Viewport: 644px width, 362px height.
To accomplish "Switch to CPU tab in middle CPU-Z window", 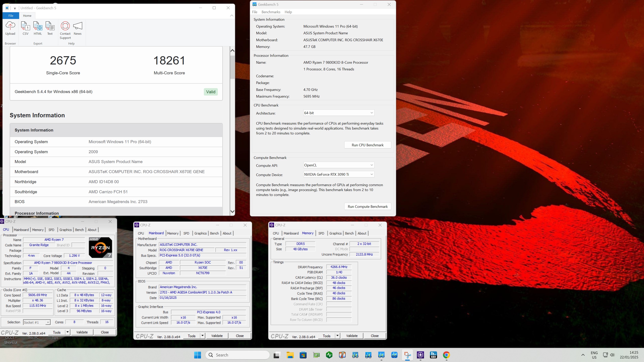I will coord(141,233).
